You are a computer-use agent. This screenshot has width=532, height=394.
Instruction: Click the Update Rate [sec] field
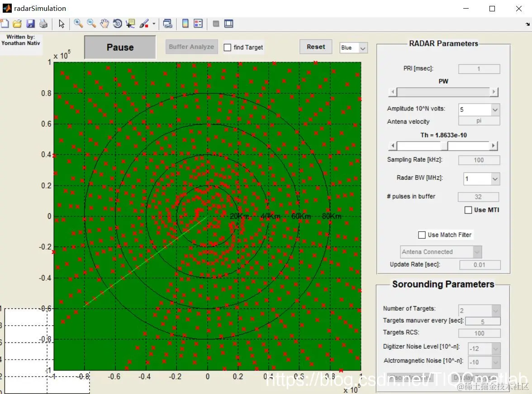480,265
